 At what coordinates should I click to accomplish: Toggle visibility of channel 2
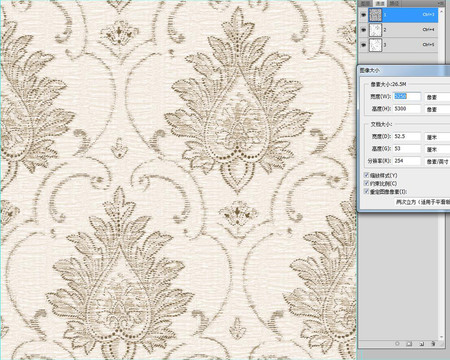tap(363, 30)
